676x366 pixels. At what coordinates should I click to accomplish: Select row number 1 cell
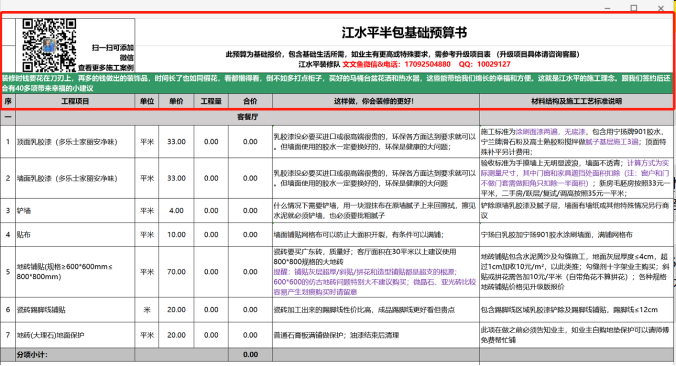(x=8, y=141)
